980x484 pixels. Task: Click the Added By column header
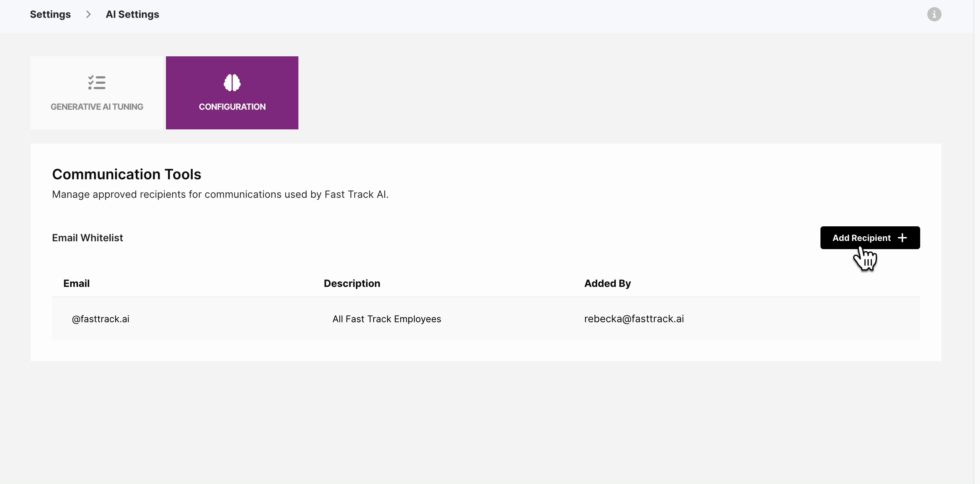(608, 283)
